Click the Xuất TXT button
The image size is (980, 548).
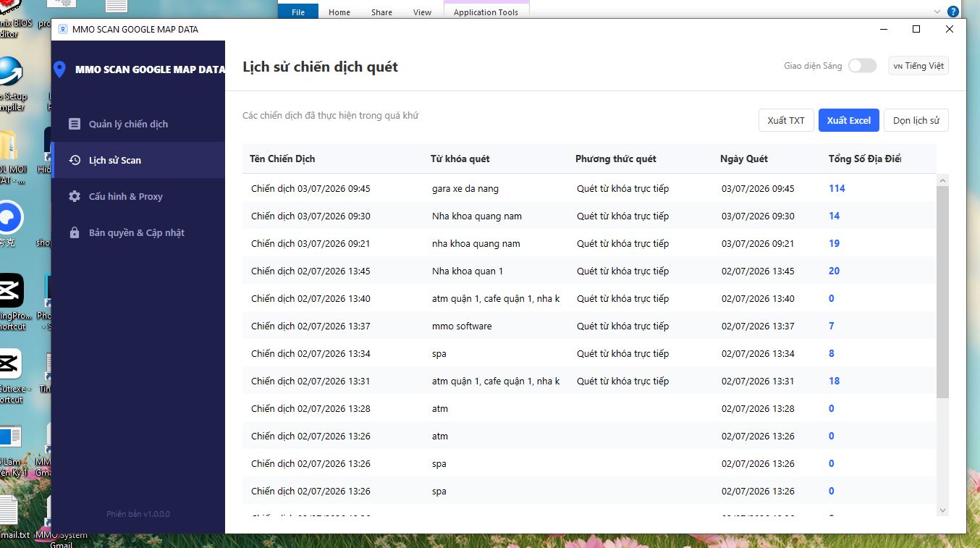786,120
